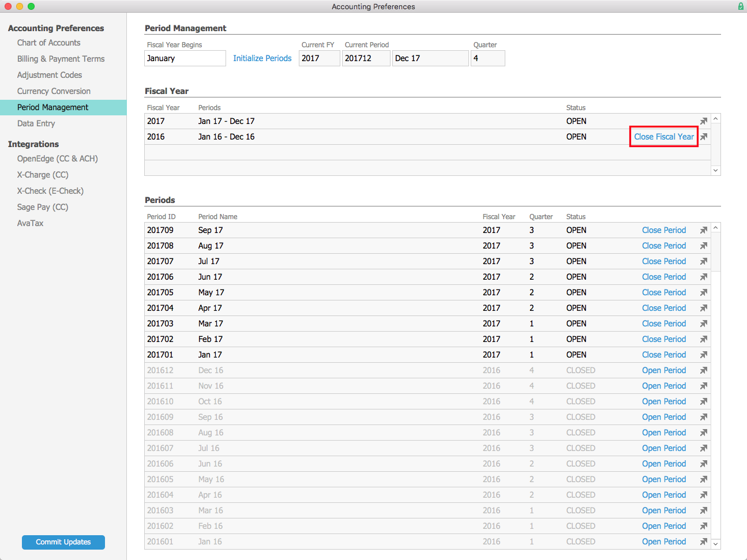This screenshot has height=560, width=747.
Task: Open detail arrow for period 201703
Action: pos(704,324)
